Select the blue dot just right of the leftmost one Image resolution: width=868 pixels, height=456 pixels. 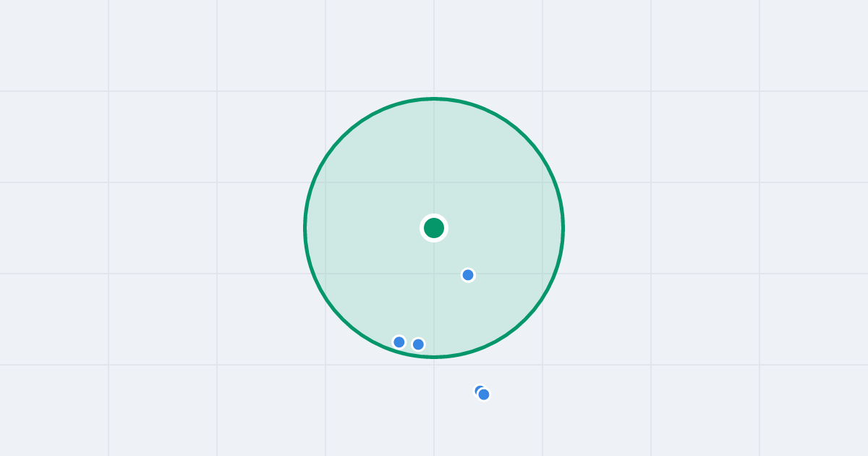point(418,345)
